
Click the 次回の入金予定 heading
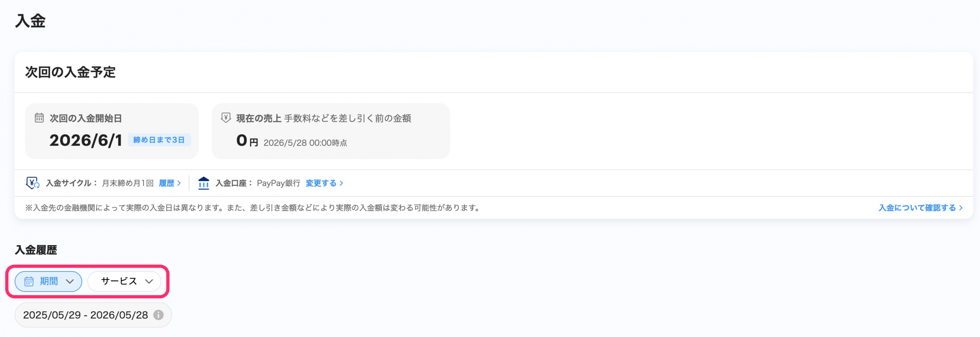(x=70, y=72)
